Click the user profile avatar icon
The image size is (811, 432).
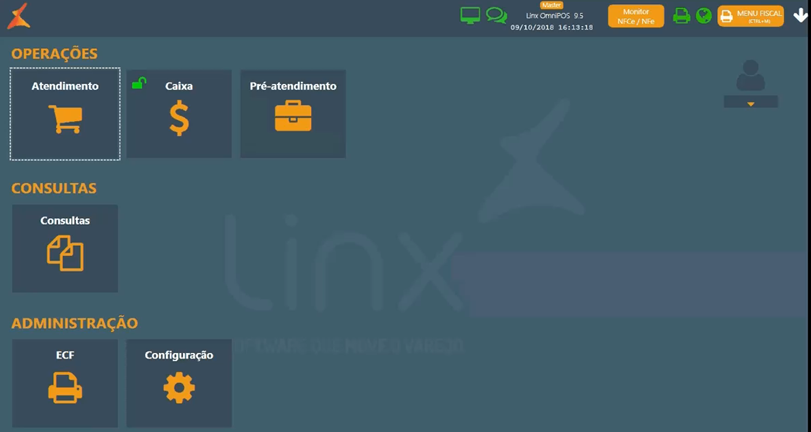tap(750, 76)
